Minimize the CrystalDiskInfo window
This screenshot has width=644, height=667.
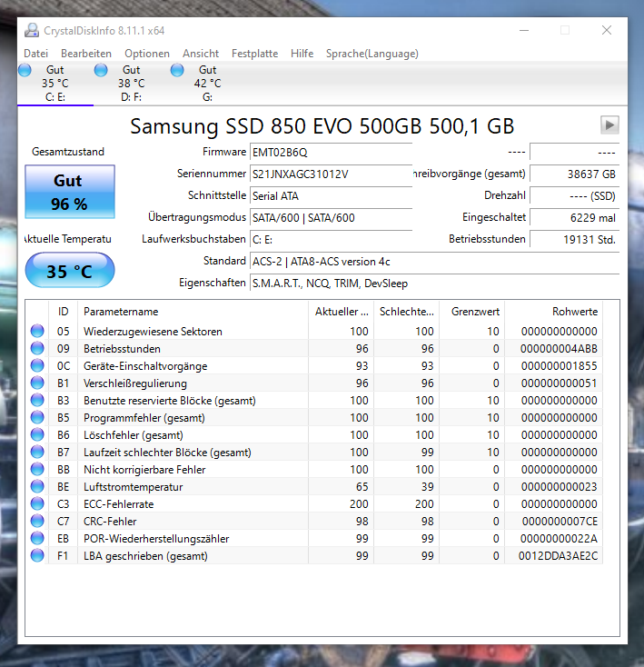coord(524,30)
